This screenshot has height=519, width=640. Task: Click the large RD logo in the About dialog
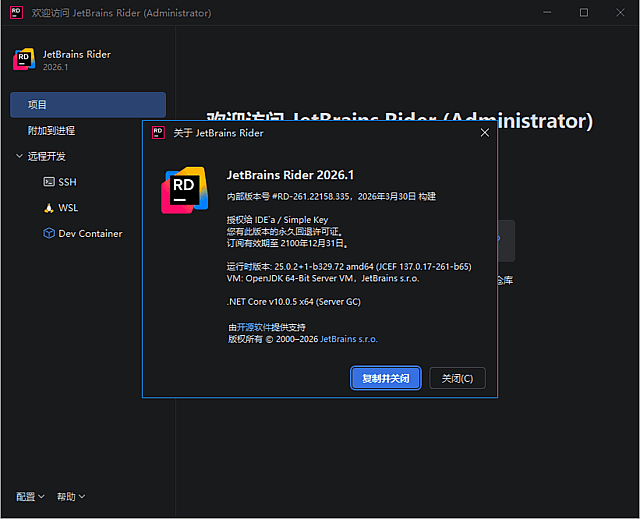[x=184, y=191]
